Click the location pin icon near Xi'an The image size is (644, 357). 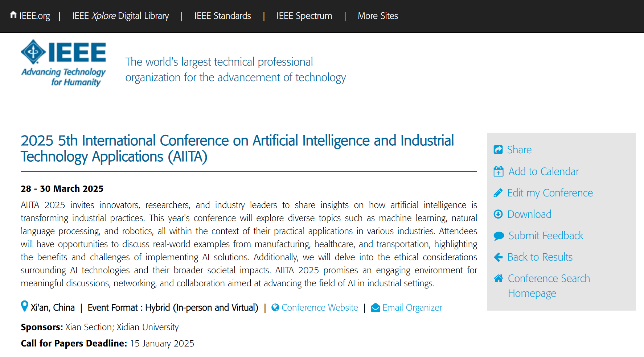coord(24,306)
